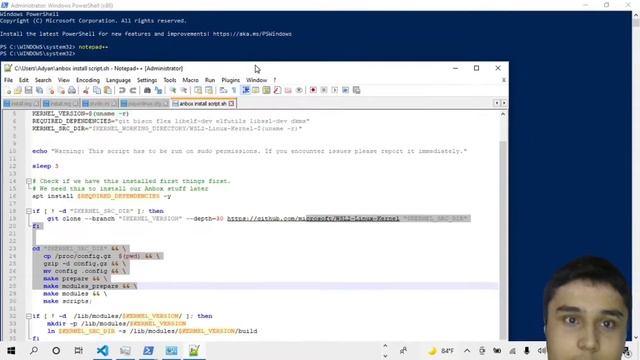The height and width of the screenshot is (360, 640).
Task: Collapse the comment fold at line 14
Action: tap(29, 181)
